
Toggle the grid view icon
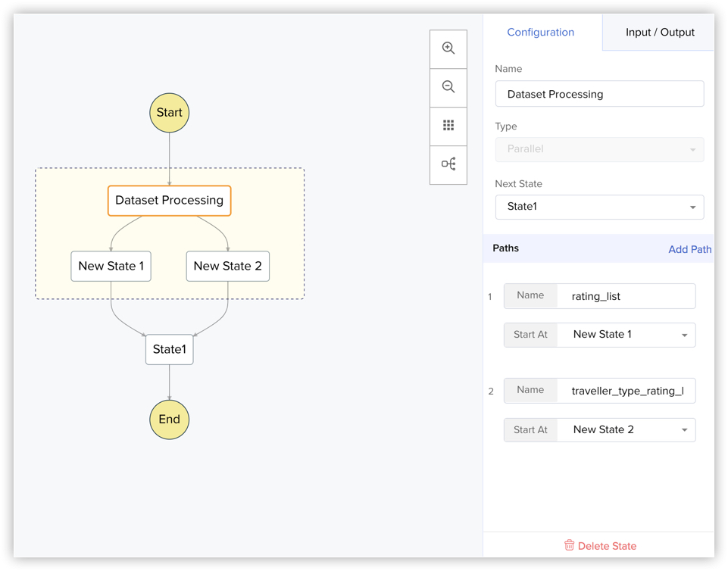coord(448,126)
